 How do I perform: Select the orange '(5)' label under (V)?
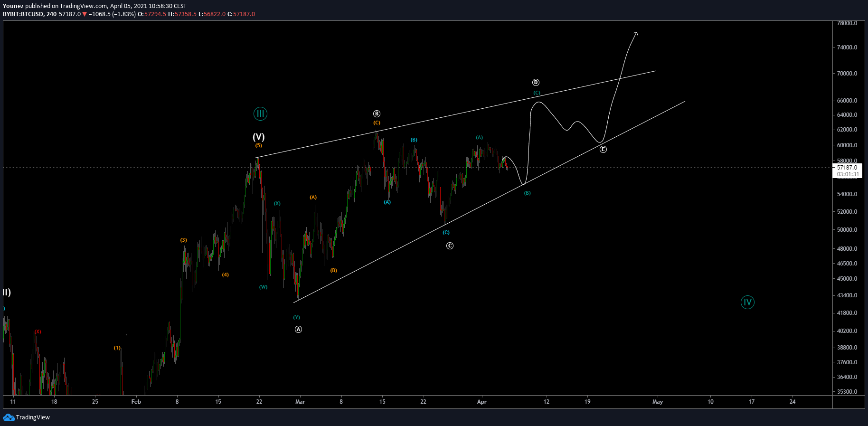(x=259, y=145)
